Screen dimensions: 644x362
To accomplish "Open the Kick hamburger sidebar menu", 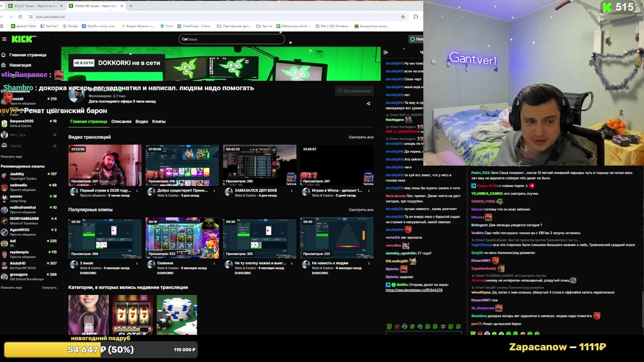I will (x=4, y=39).
